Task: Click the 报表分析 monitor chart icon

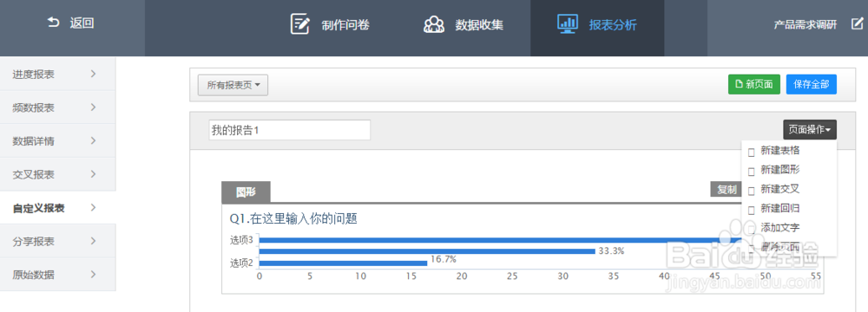Action: 568,23
